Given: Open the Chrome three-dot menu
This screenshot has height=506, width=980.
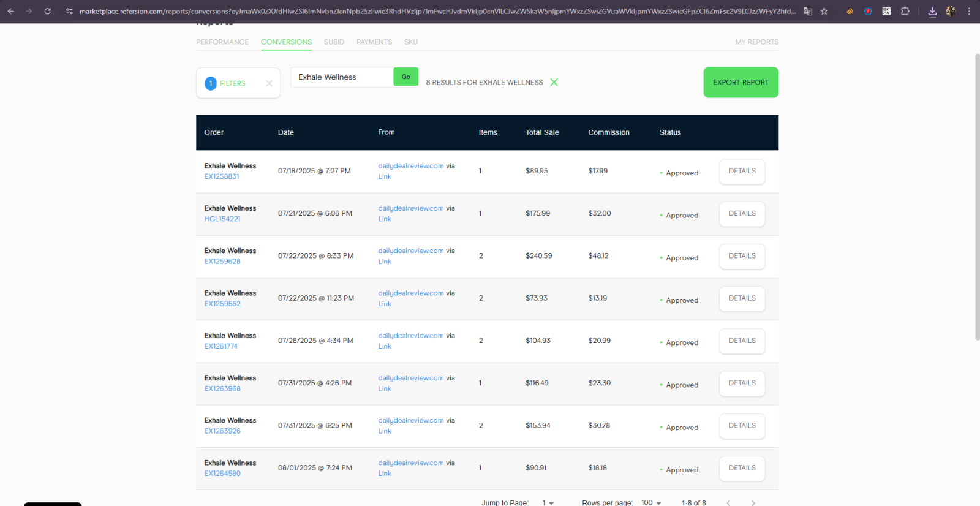Looking at the screenshot, I should 969,11.
